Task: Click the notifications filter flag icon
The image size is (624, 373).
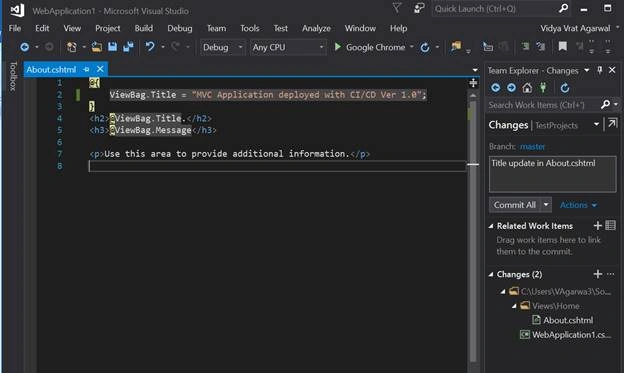Action: click(x=397, y=8)
